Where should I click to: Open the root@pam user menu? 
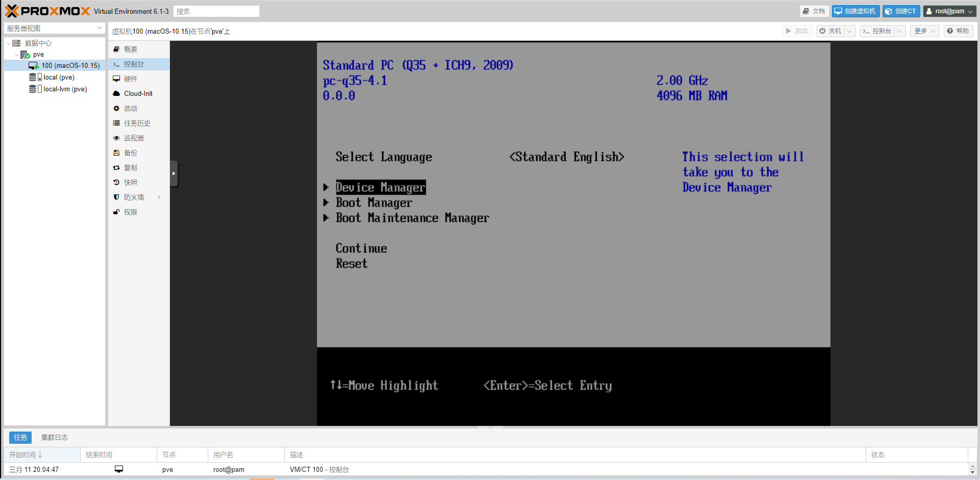pos(949,11)
